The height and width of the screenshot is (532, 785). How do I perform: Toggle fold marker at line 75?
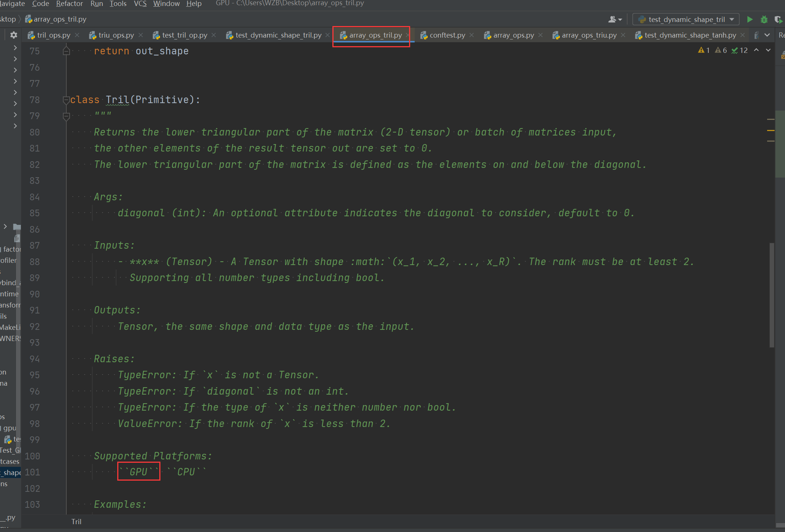click(66, 51)
